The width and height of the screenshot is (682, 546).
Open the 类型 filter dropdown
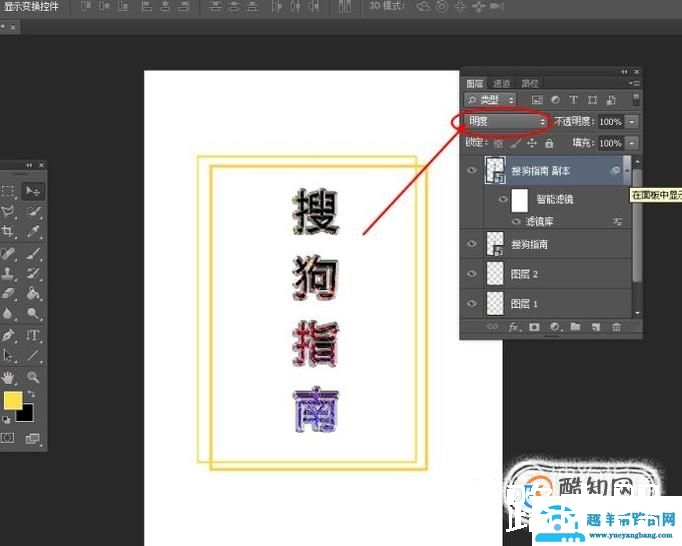490,100
